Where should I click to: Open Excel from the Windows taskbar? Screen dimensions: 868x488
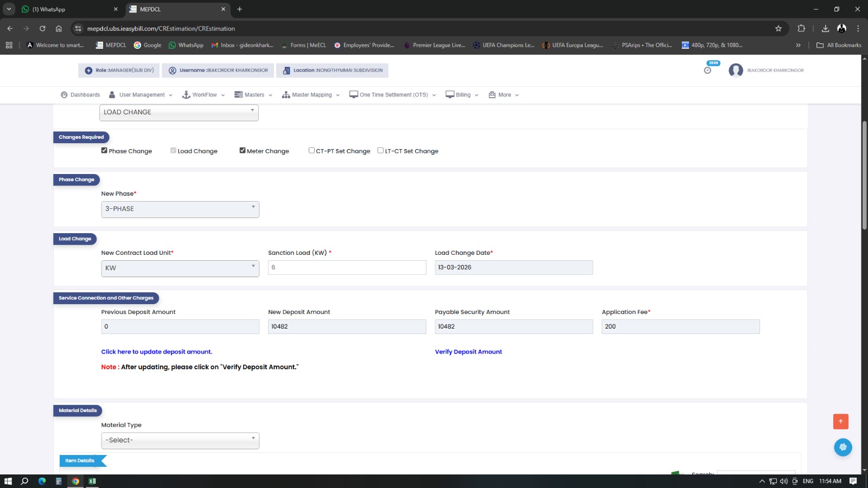[92, 481]
